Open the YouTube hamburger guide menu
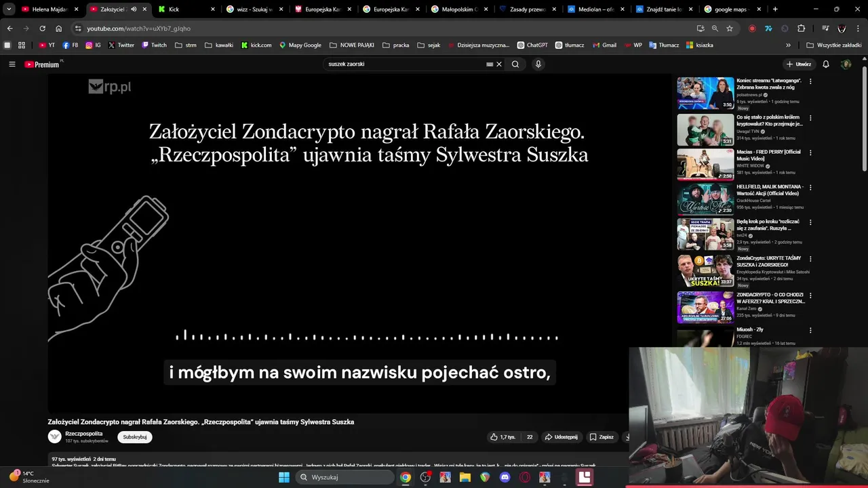Screen dimensions: 868x488 (x=12, y=64)
